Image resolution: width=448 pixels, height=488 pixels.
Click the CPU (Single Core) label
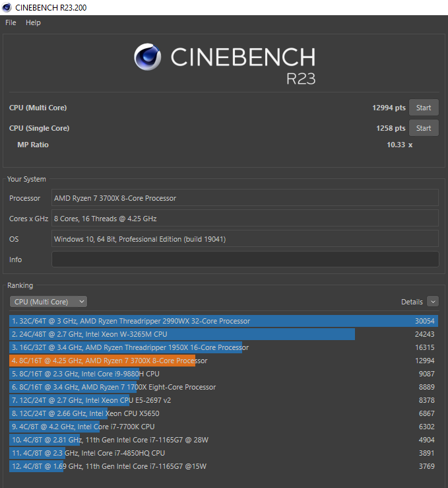tap(39, 128)
